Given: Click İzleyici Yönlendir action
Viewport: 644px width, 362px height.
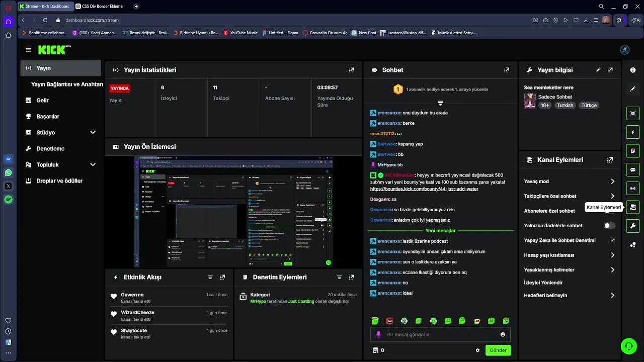Looking at the screenshot, I should pyautogui.click(x=543, y=283).
